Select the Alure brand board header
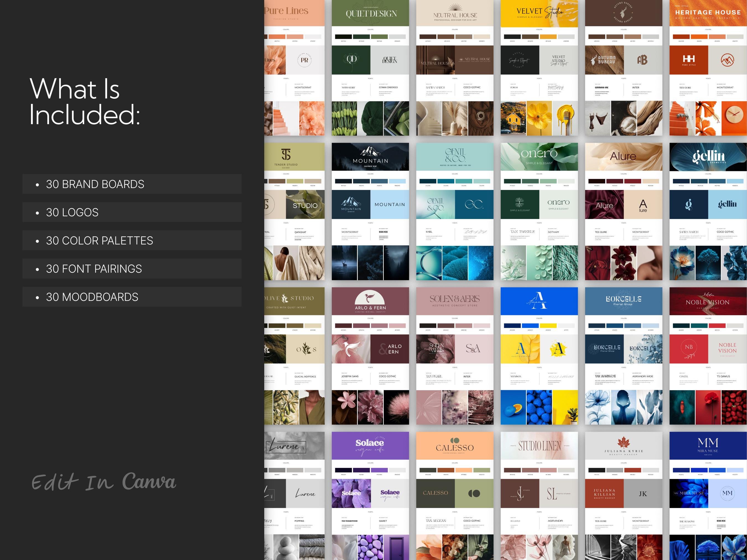 [x=624, y=157]
